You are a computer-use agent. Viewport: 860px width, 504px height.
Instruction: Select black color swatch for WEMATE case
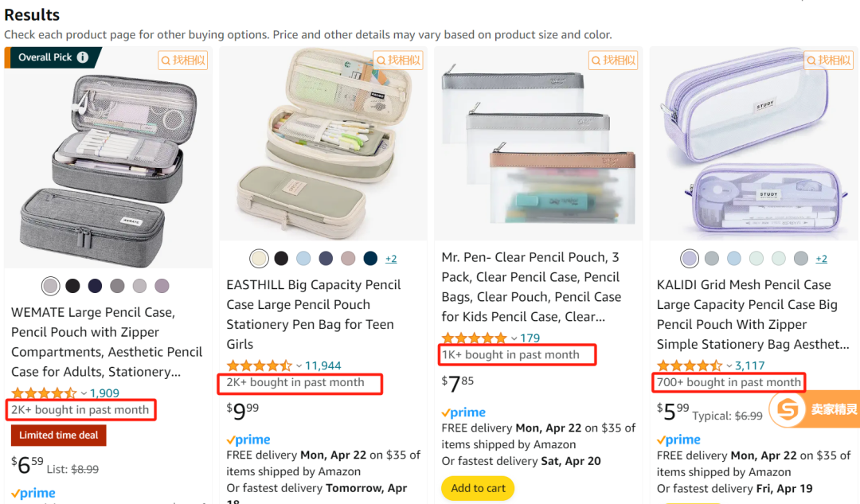click(x=72, y=286)
